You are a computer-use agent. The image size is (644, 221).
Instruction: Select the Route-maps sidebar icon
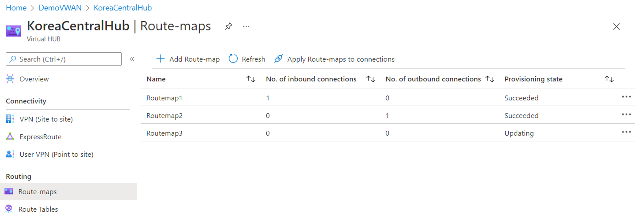pyautogui.click(x=9, y=191)
